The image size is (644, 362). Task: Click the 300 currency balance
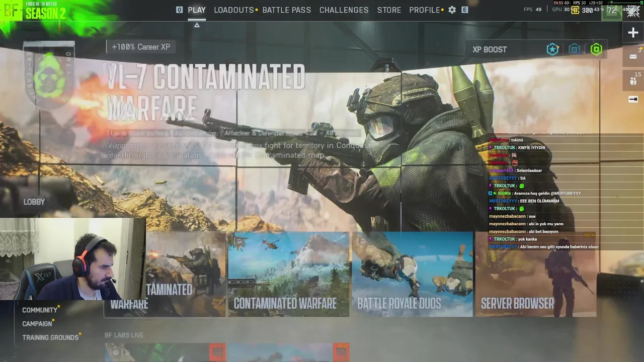click(587, 10)
